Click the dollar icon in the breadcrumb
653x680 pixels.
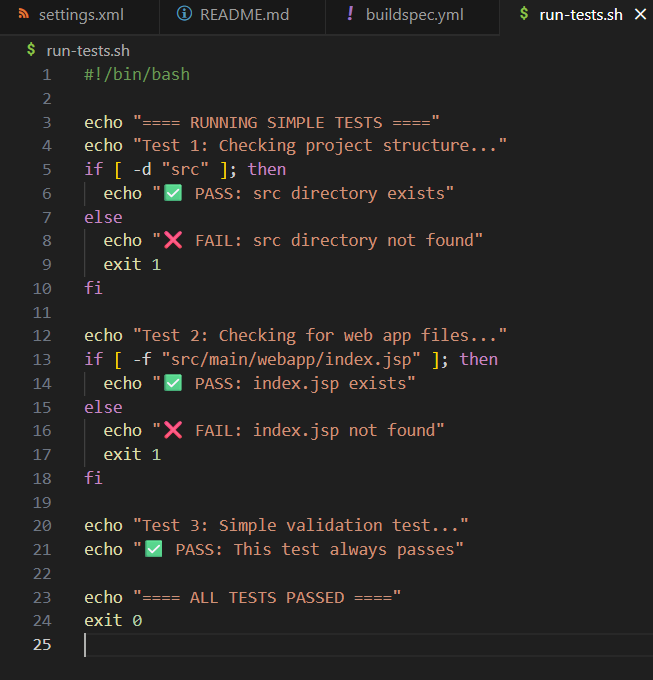click(x=31, y=50)
